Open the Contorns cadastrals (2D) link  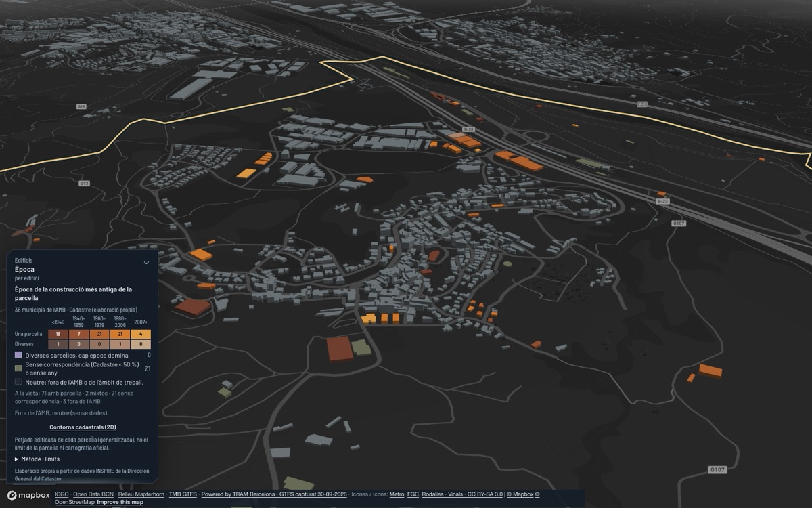click(x=83, y=427)
